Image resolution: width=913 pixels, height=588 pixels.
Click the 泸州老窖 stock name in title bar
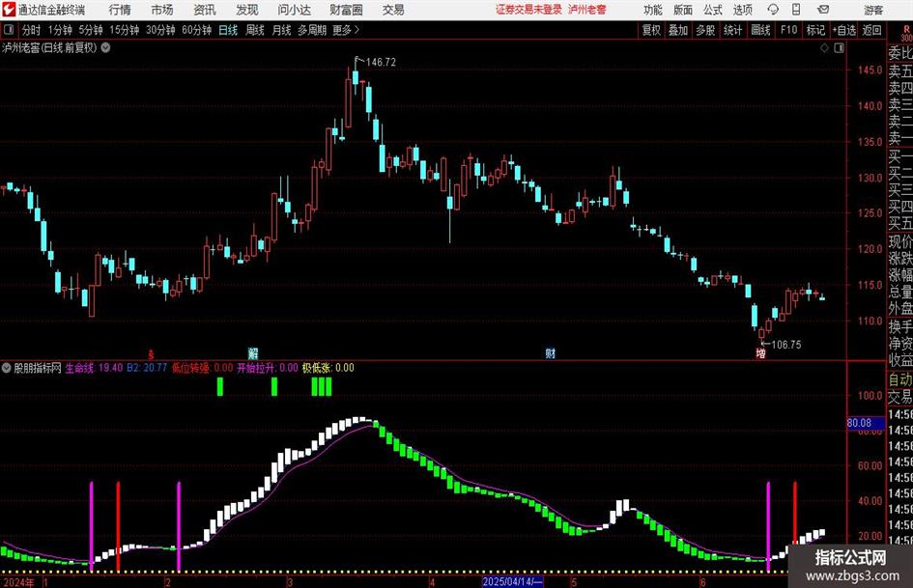click(587, 10)
